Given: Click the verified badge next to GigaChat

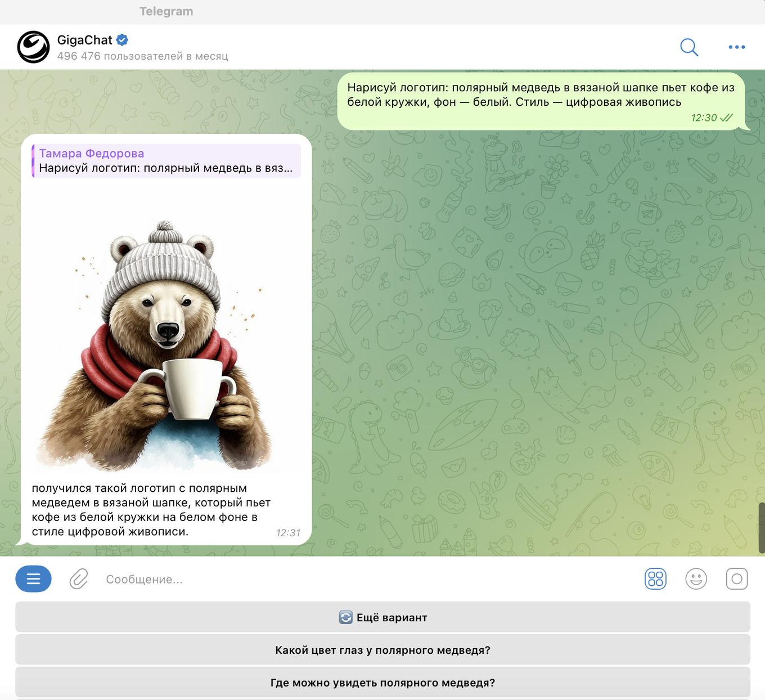Looking at the screenshot, I should pos(122,40).
